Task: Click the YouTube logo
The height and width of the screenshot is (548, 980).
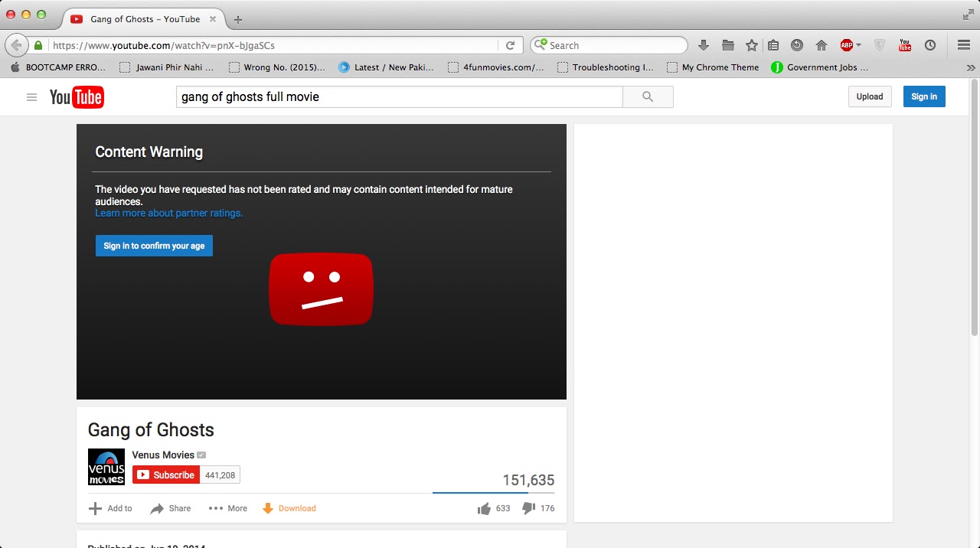Action: tap(77, 97)
